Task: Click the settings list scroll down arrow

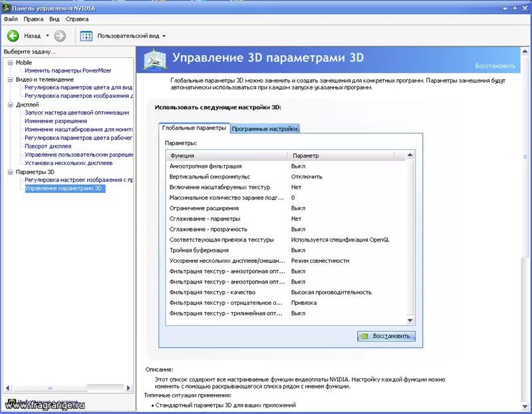Action: tap(410, 320)
